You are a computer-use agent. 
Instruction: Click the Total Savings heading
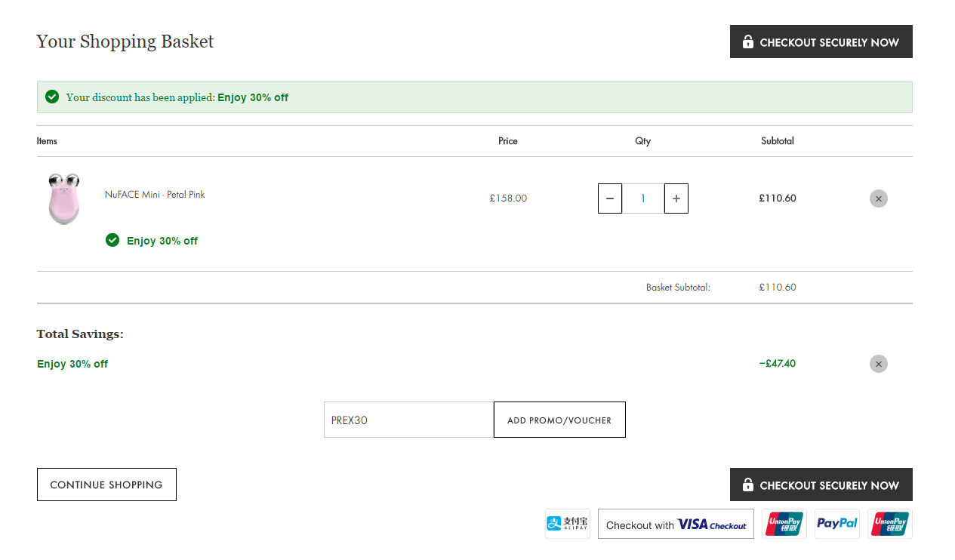[80, 334]
